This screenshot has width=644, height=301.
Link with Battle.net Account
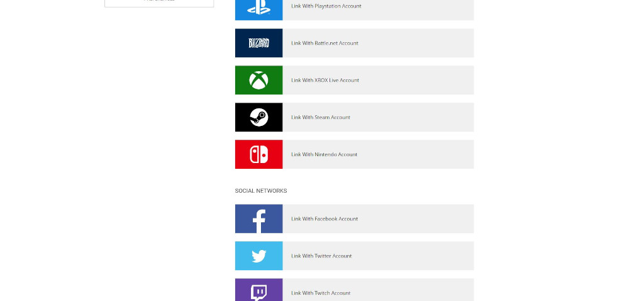coord(355,43)
